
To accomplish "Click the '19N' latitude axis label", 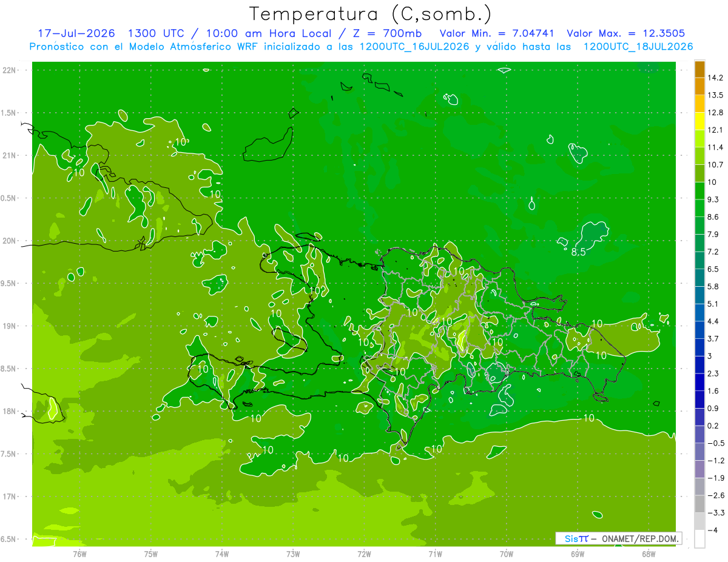I will click(x=9, y=326).
